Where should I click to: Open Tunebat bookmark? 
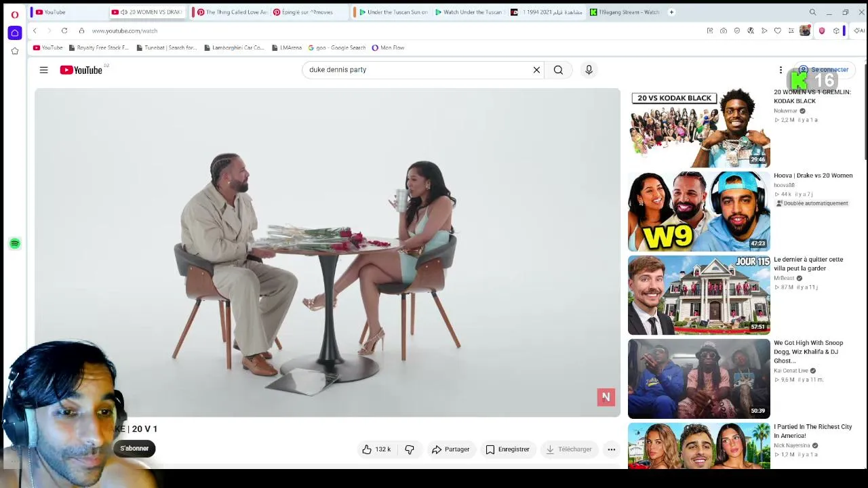point(167,48)
